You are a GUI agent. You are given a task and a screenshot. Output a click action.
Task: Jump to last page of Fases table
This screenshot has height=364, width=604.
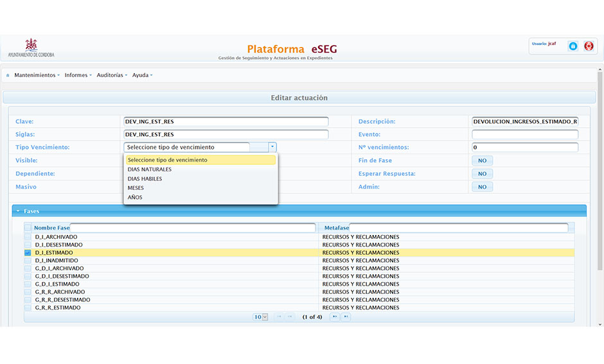[x=346, y=317]
